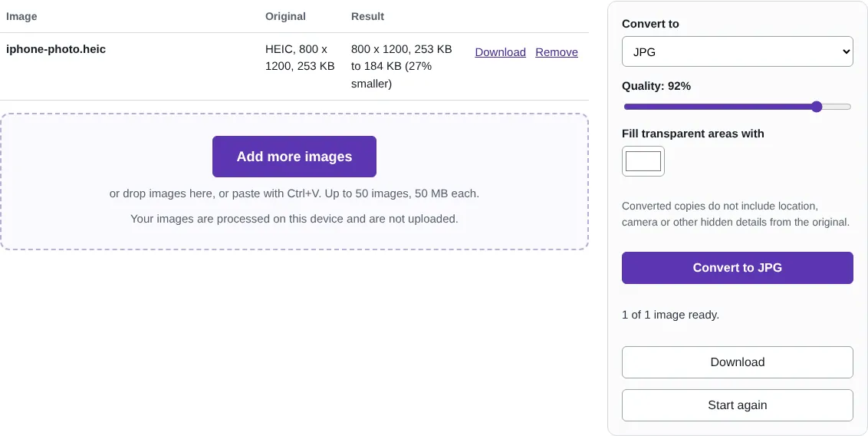Screen dimensions: 868x436
Task: Click the 'or drop images here' hint text
Action: [294, 193]
